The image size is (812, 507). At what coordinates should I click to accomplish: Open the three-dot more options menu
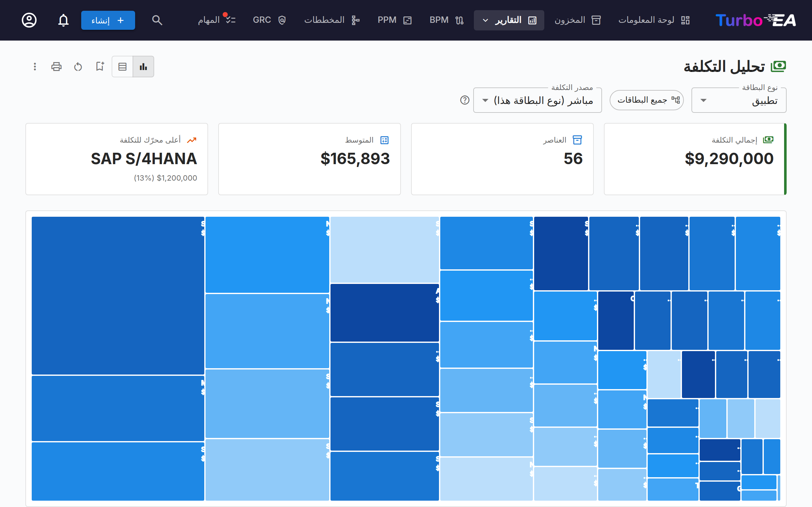click(x=35, y=67)
